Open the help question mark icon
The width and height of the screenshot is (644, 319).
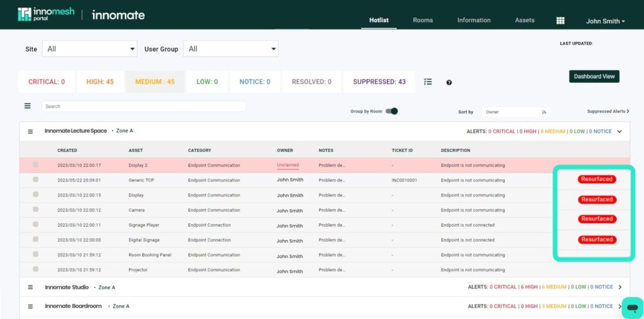(x=449, y=82)
